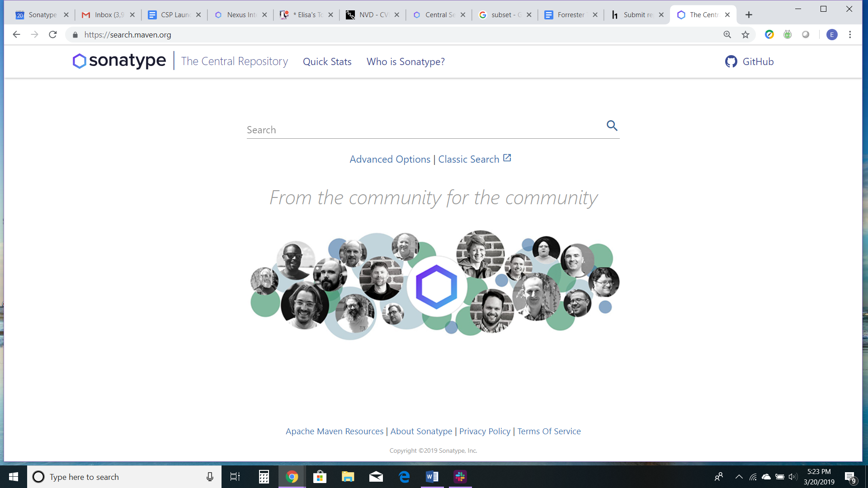Screen dimensions: 868x488
Task: Open the GitHub link in header
Action: [750, 61]
